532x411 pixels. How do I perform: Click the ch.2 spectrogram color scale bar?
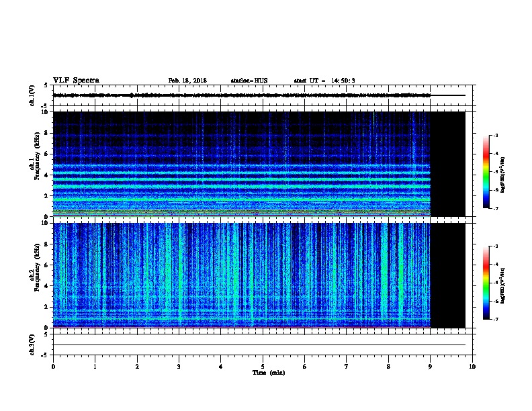[486, 283]
